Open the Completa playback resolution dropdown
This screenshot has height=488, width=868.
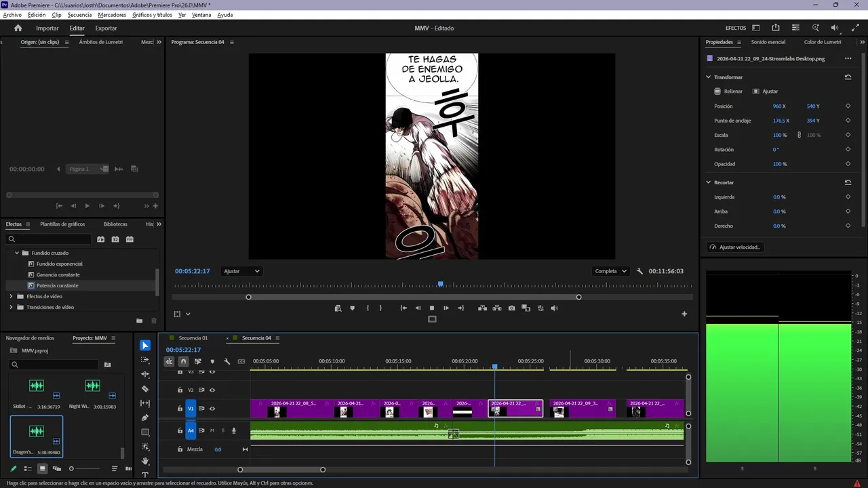tap(611, 271)
